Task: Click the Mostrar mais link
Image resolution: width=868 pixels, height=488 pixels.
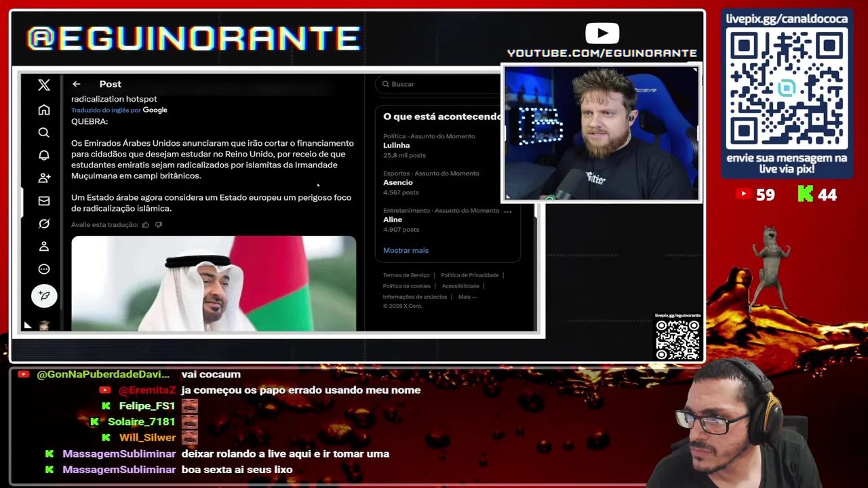Action: (406, 250)
